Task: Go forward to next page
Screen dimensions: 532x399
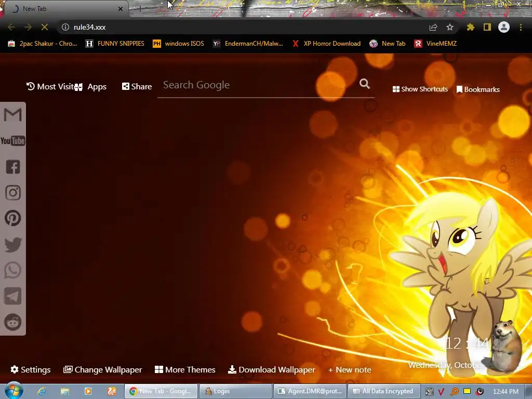Action: (x=28, y=27)
